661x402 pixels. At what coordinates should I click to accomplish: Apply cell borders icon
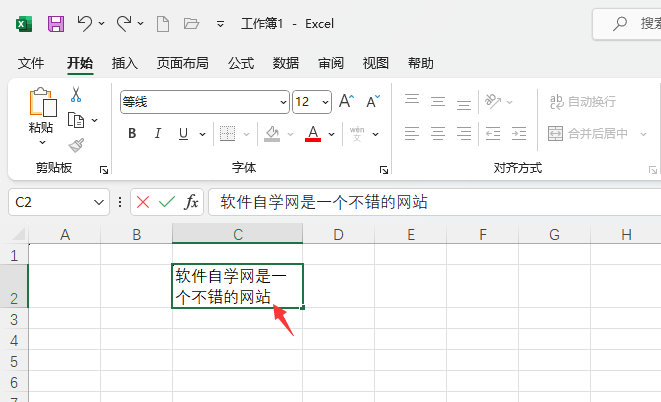coord(228,134)
